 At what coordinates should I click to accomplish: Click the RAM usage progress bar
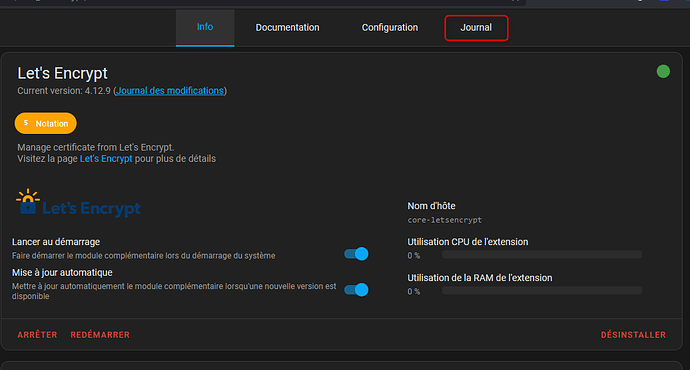542,291
